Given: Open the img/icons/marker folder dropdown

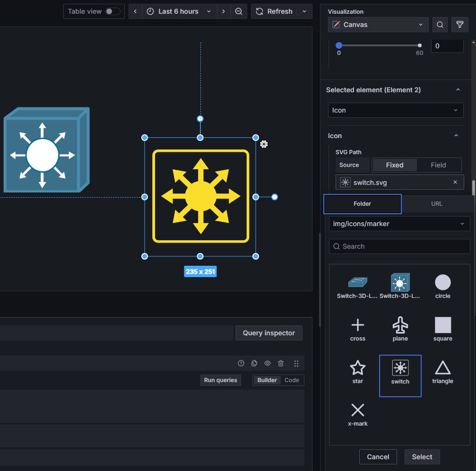Looking at the screenshot, I should [399, 224].
